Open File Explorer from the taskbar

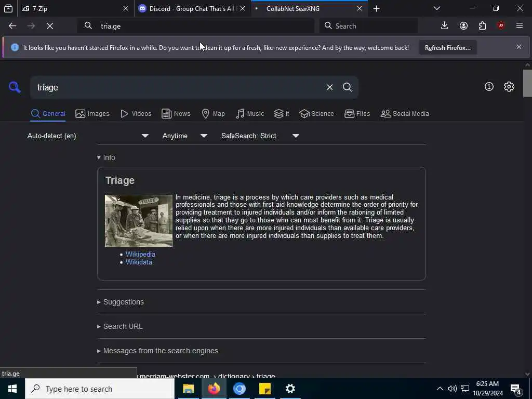pos(188,389)
